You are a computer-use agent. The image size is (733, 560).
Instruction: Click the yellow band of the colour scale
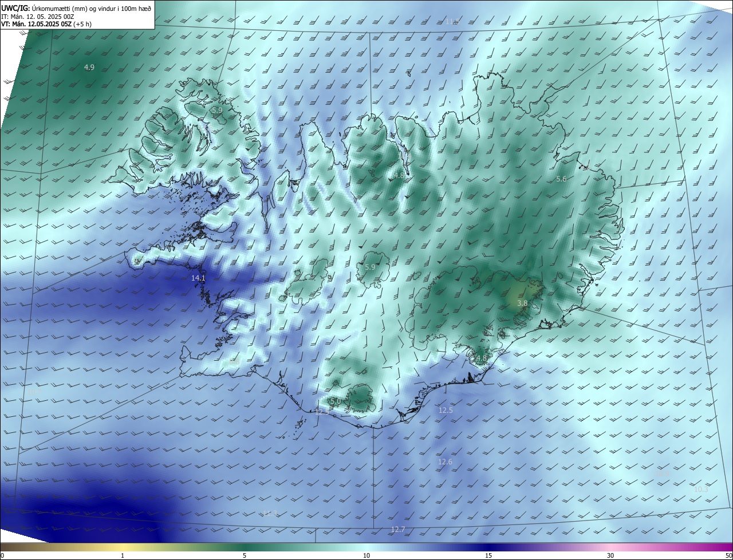(x=123, y=547)
